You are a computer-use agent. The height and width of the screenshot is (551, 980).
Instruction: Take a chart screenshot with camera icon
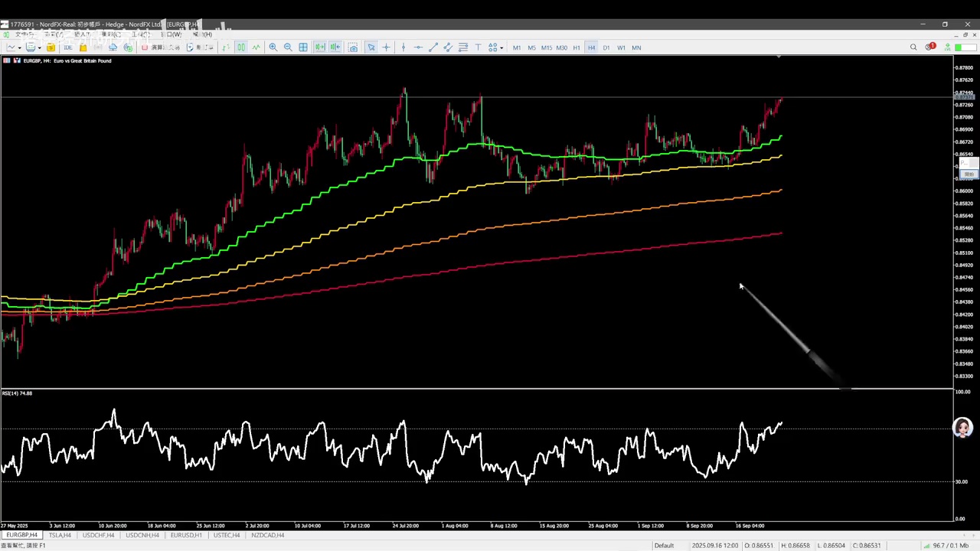pyautogui.click(x=353, y=47)
